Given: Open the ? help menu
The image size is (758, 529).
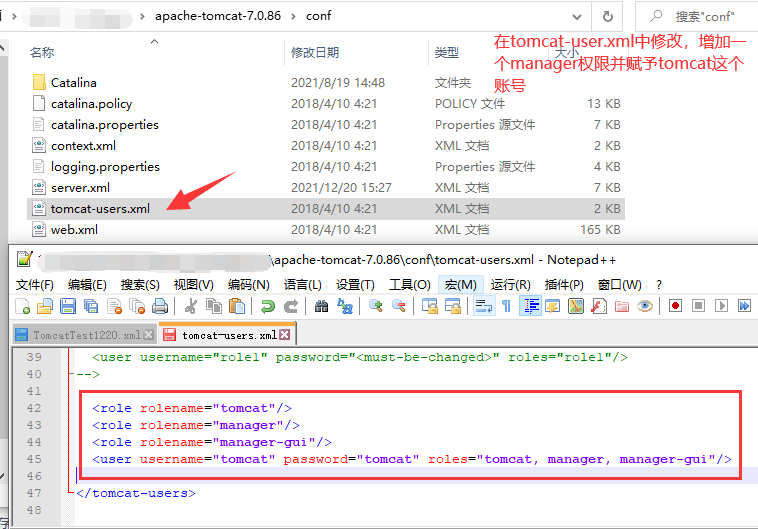Looking at the screenshot, I should click(x=658, y=285).
